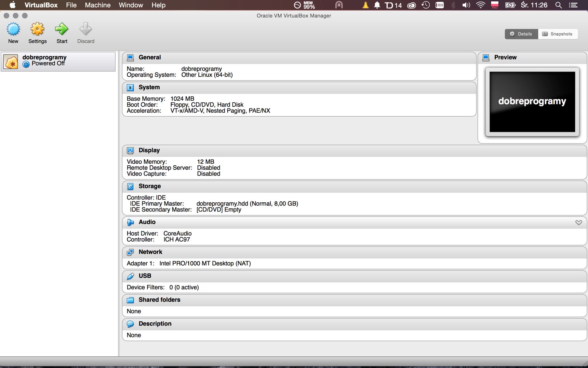Image resolution: width=588 pixels, height=368 pixels.
Task: Click 'CoreAudio' host driver value
Action: coord(177,234)
